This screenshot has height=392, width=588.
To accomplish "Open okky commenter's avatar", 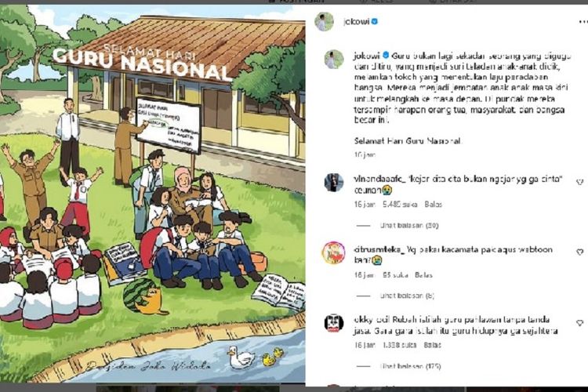I will 334,323.
